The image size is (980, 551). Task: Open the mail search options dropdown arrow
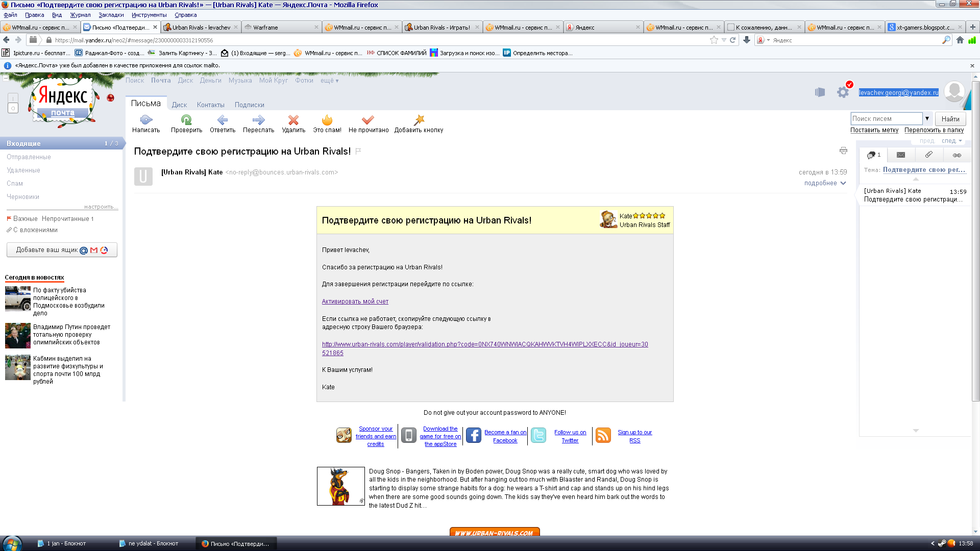pyautogui.click(x=927, y=118)
